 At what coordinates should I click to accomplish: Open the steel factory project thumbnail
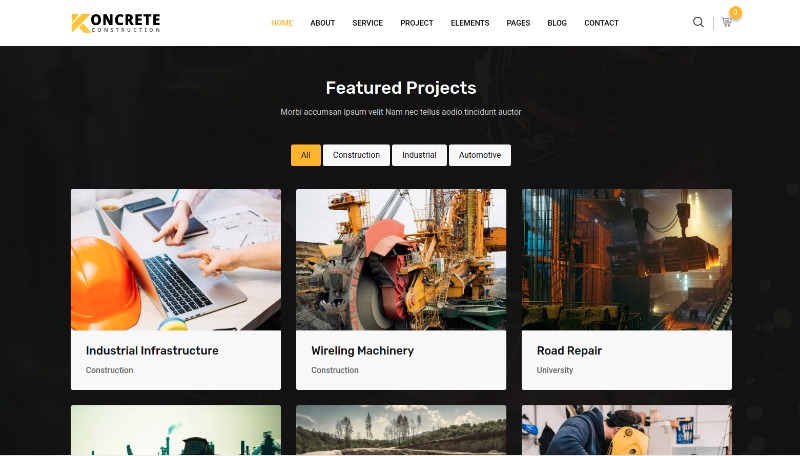point(627,260)
